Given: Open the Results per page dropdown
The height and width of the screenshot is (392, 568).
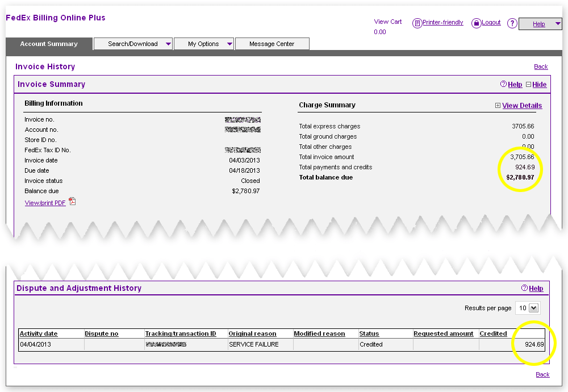Looking at the screenshot, I should pyautogui.click(x=528, y=308).
